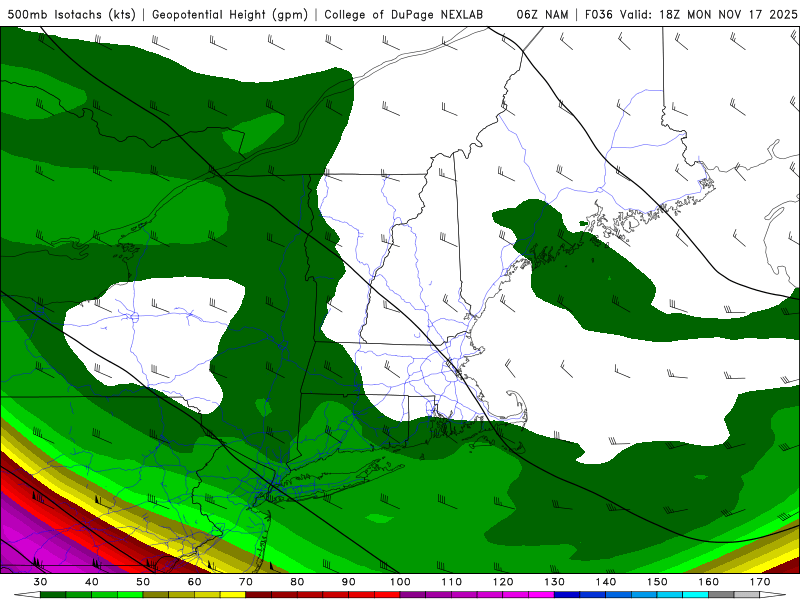Select the dark maroon swatch starting at 70
This screenshot has width=800, height=600.
pos(259,594)
